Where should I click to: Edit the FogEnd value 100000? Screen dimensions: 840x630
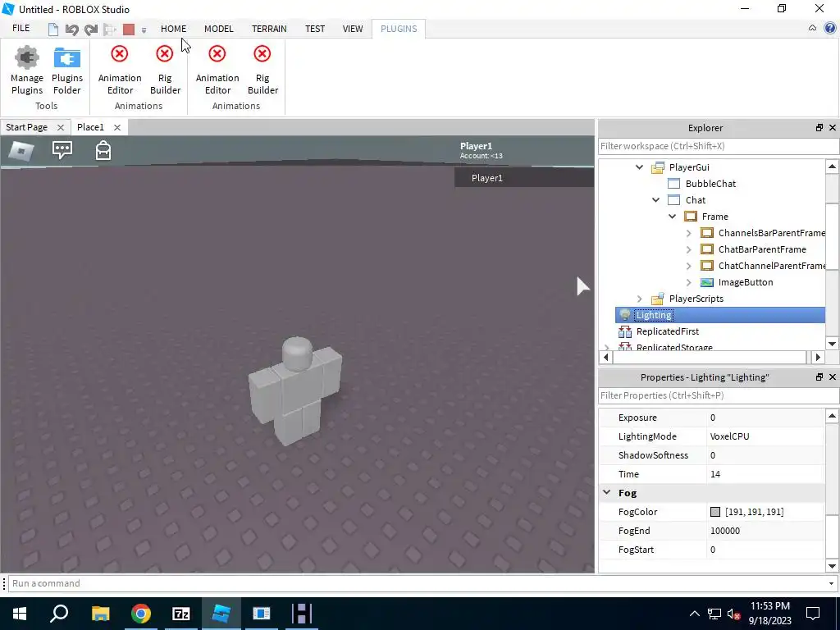765,531
